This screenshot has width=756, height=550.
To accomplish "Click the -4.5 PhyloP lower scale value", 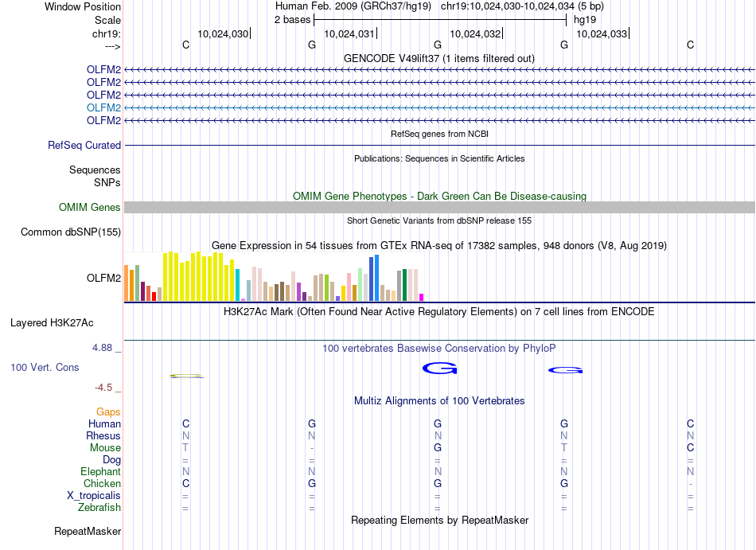I will click(x=103, y=388).
